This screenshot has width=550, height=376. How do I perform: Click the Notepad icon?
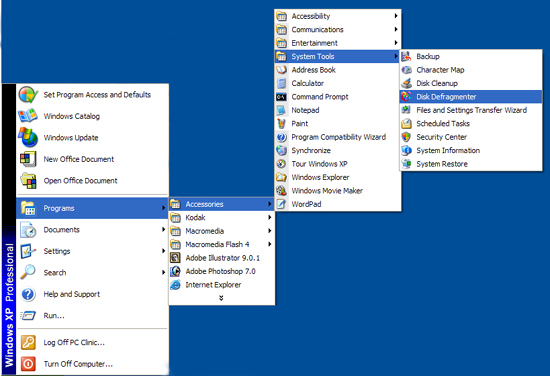[x=281, y=110]
